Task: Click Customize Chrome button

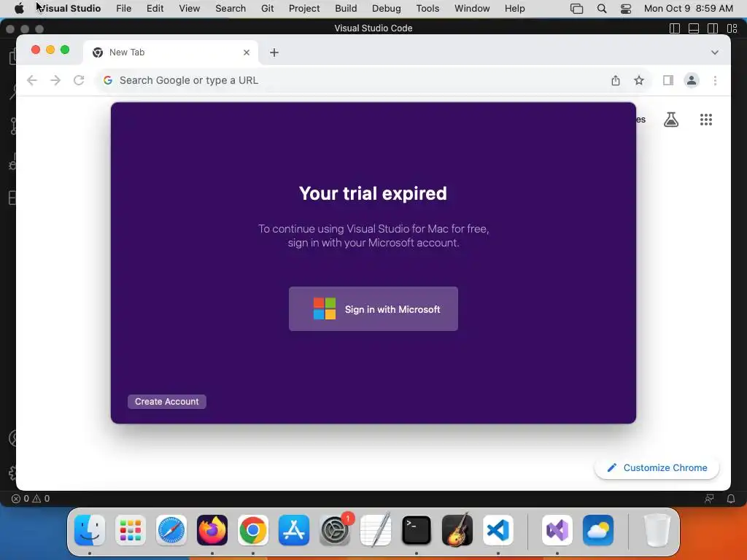Action: click(657, 467)
